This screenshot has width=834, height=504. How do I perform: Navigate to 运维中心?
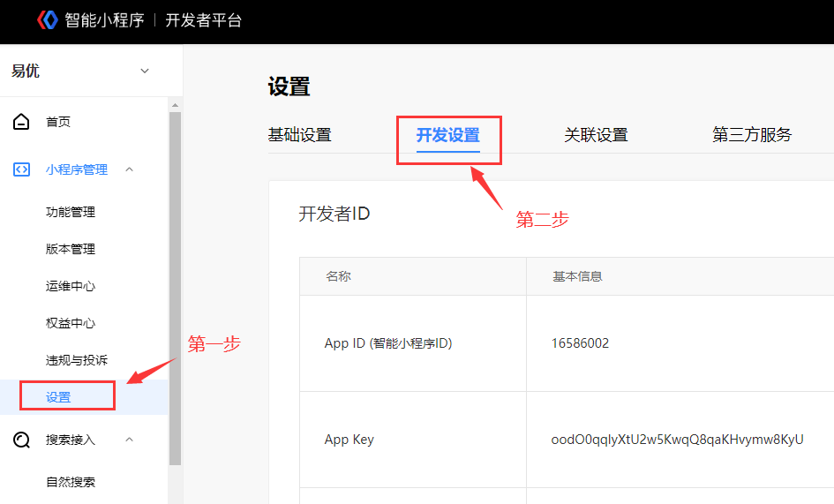71,286
